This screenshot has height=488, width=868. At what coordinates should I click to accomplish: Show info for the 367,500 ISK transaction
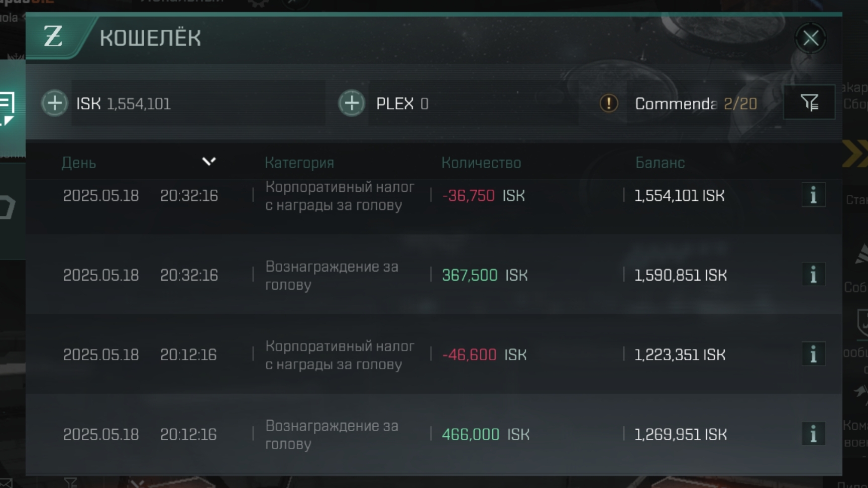pos(813,275)
